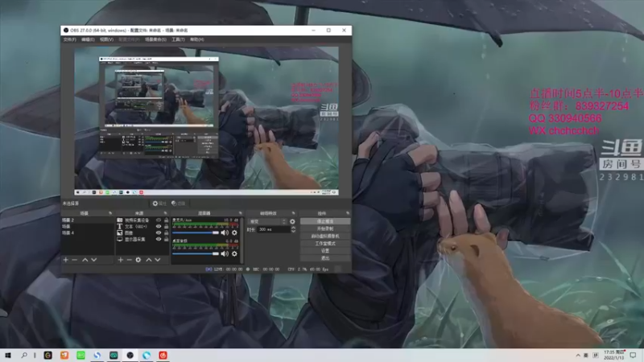Open the transition type dropdown
Viewport: 644px width, 362px height.
coord(267,222)
